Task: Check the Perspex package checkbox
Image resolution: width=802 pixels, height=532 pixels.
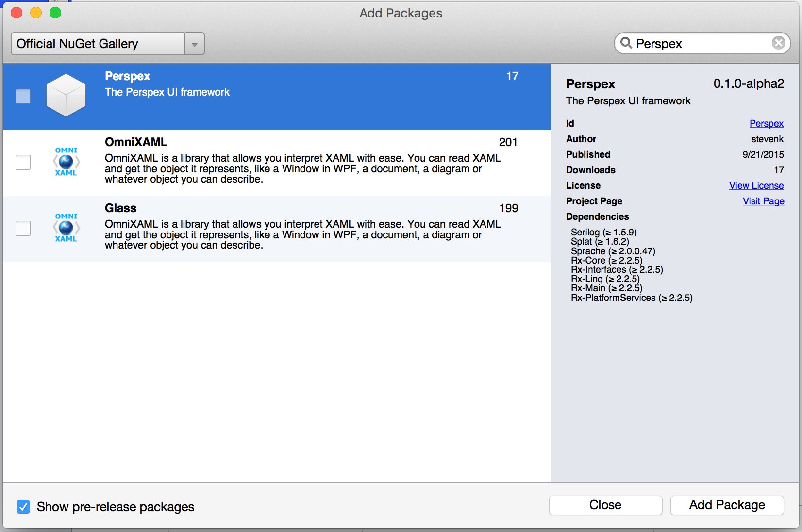Action: click(x=23, y=96)
